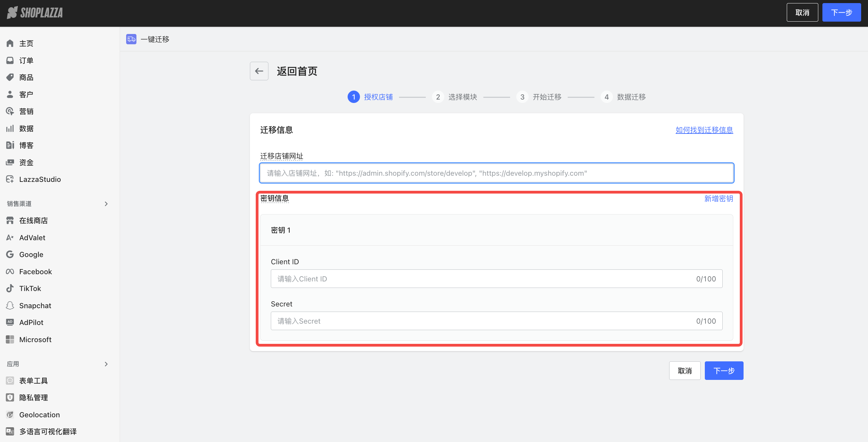
Task: Open the 客户 customers person icon
Action: point(10,94)
